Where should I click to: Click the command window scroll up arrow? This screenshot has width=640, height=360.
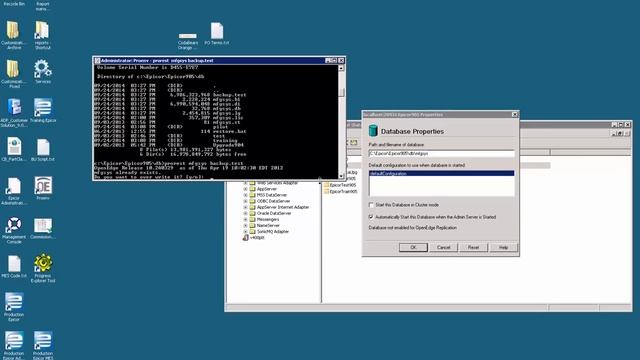[341, 68]
